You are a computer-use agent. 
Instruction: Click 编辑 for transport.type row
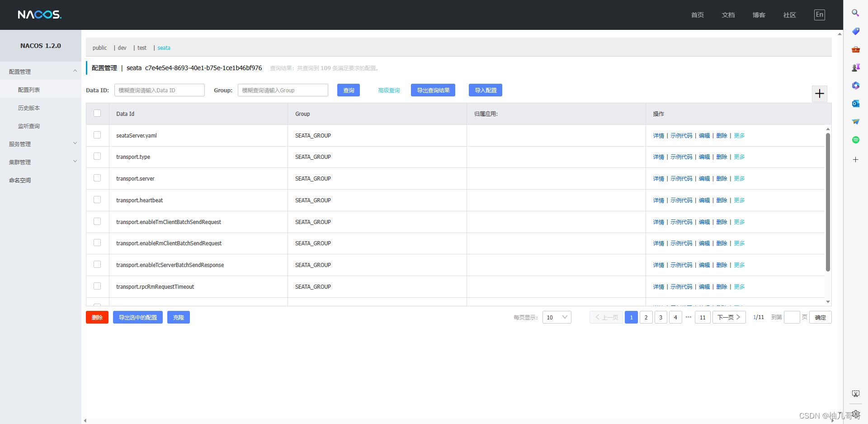coord(704,157)
